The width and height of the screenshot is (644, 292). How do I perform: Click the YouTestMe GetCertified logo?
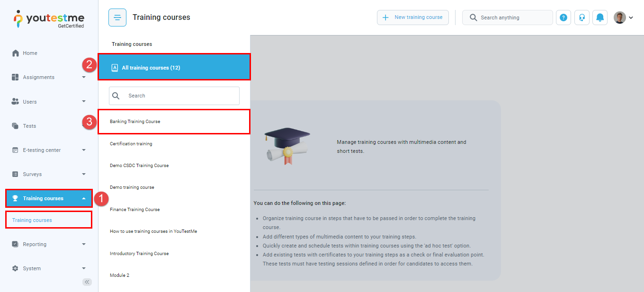(x=49, y=19)
